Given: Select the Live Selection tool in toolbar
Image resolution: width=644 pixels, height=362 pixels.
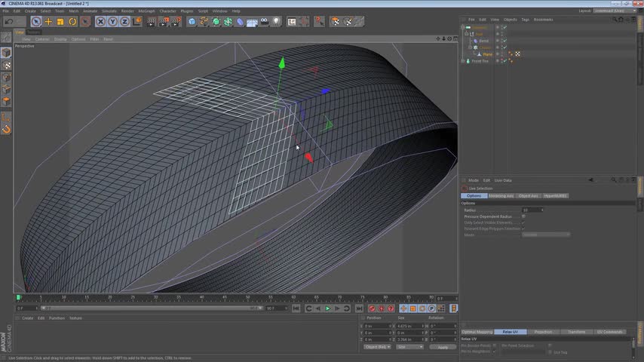Looking at the screenshot, I should [x=35, y=22].
